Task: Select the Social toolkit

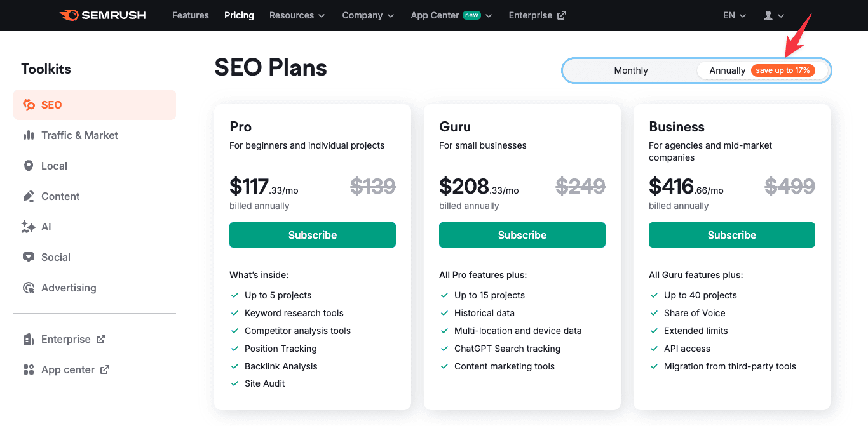Action: tap(95, 257)
